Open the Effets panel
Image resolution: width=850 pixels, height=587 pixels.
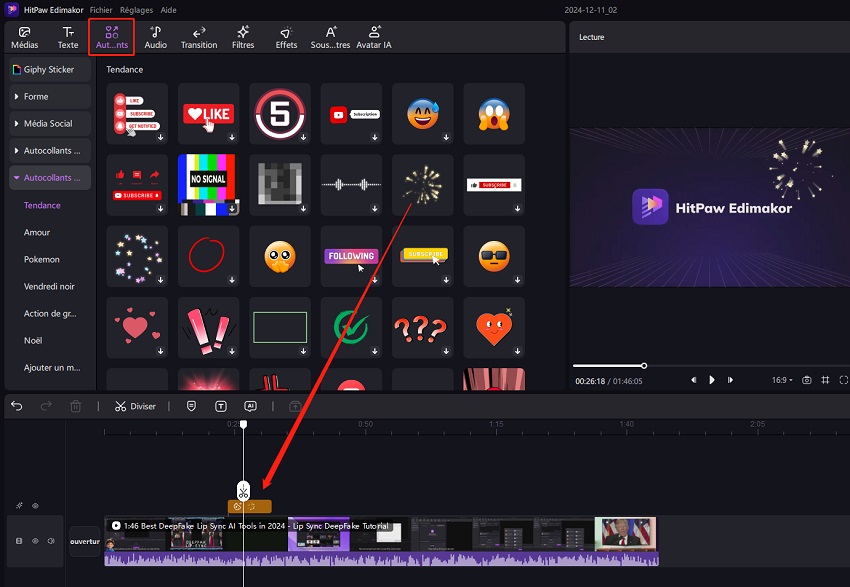click(286, 37)
